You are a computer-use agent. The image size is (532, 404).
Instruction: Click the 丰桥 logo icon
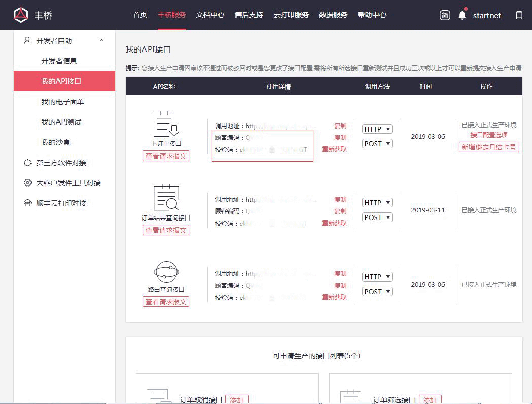click(21, 15)
